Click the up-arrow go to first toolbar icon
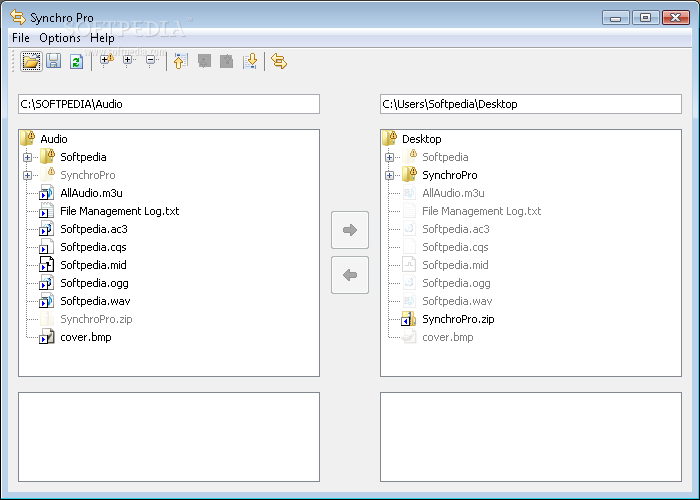The height and width of the screenshot is (500, 700). point(180,61)
